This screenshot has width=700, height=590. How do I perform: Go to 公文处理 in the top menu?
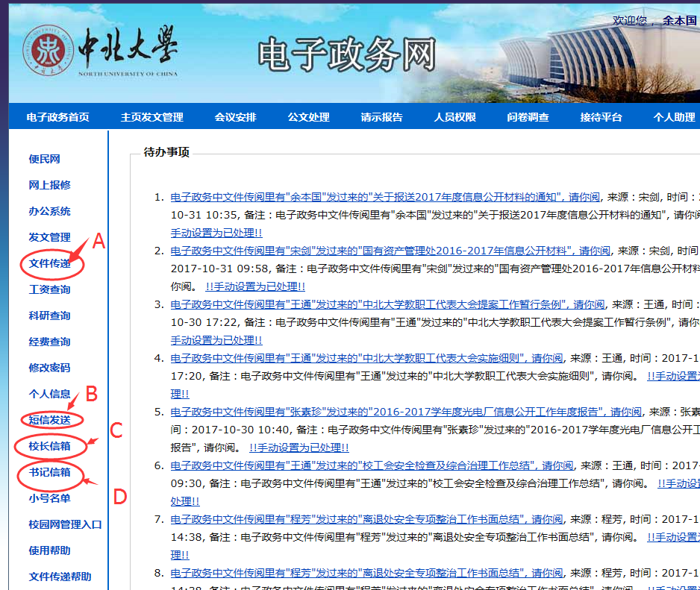tap(308, 117)
